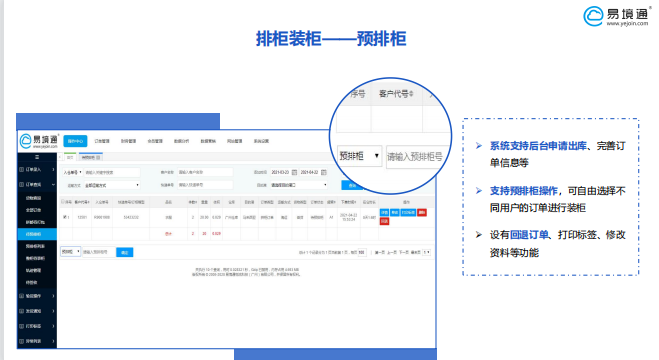Viewport: 659px width, 360px height.
Task: Expand the 异常列表 sidebar section arrow
Action: (x=53, y=341)
